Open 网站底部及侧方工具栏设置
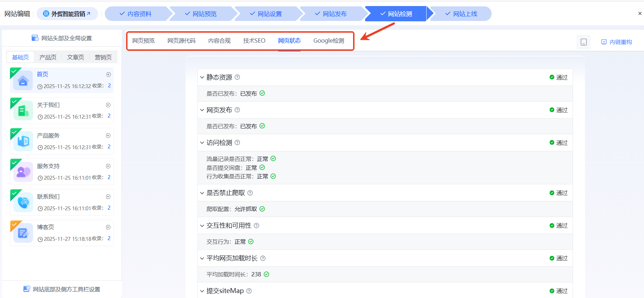Image resolution: width=644 pixels, height=298 pixels. coord(62,289)
